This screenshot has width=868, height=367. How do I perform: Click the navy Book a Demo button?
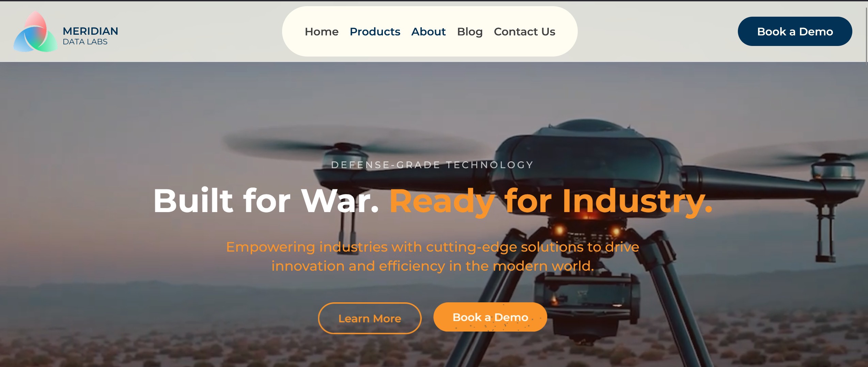795,31
